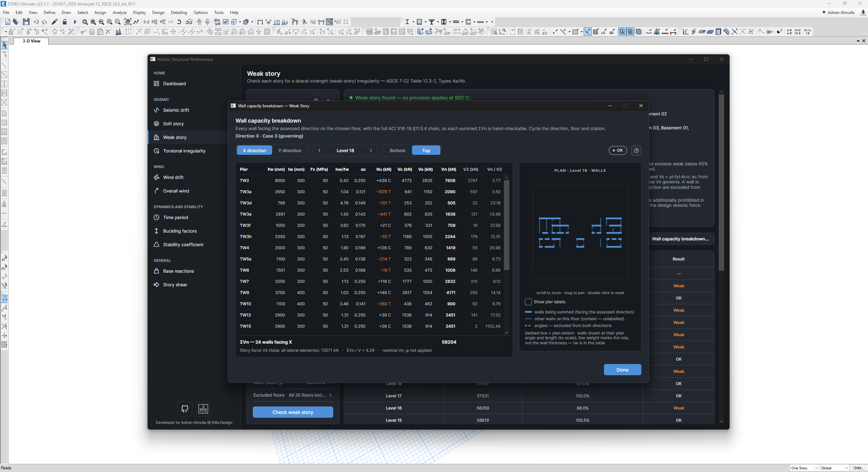Click the Check weak story button

pos(293,412)
